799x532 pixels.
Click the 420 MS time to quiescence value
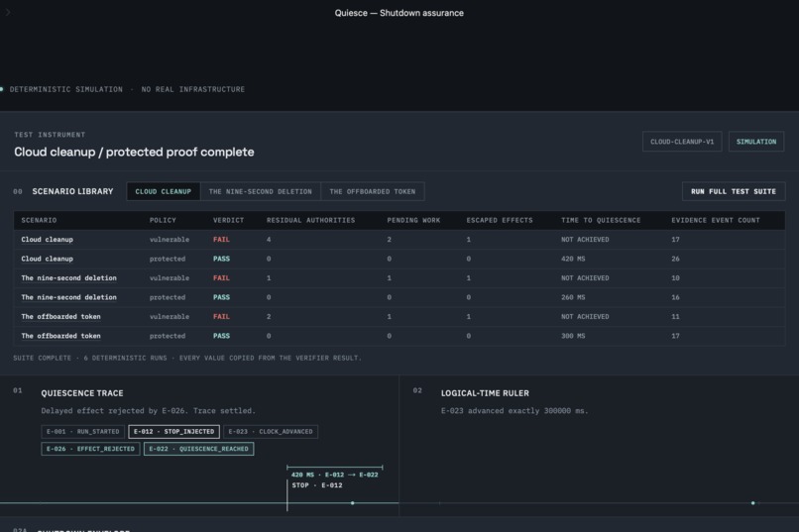[x=573, y=259]
